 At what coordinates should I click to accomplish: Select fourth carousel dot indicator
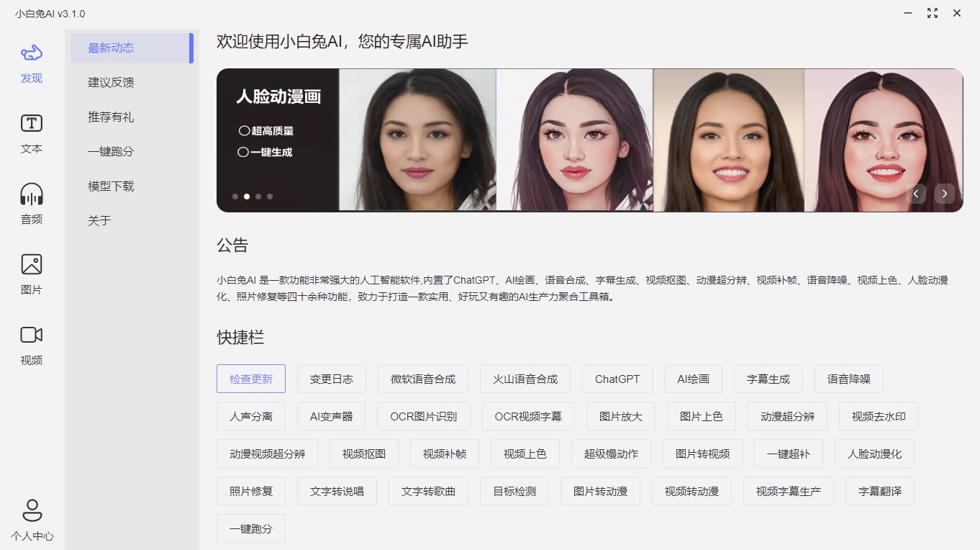pos(270,196)
